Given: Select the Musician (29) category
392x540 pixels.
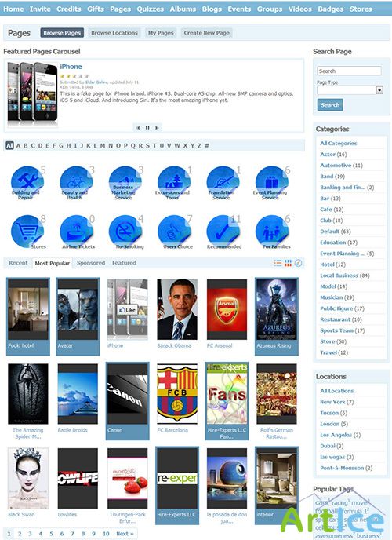Looking at the screenshot, I should coord(337,297).
